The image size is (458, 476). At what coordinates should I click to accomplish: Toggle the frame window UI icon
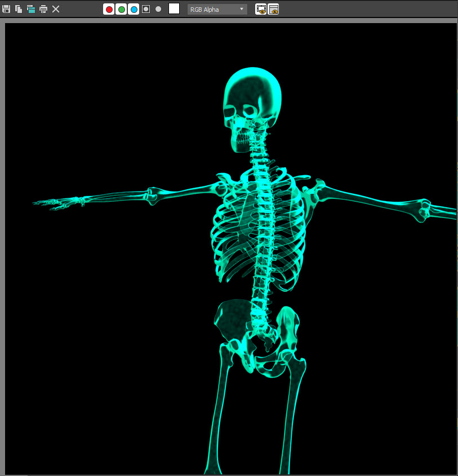coord(273,10)
